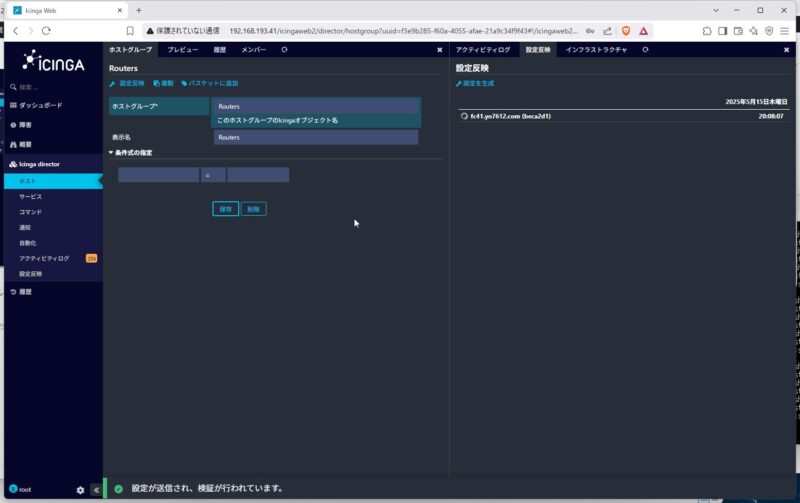Open Brave Wallet icon
800x503 pixels.
click(738, 31)
